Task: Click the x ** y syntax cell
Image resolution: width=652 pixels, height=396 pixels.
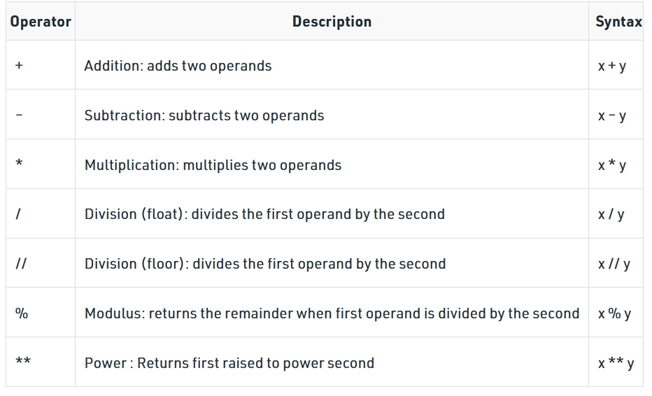Action: pyautogui.click(x=616, y=363)
